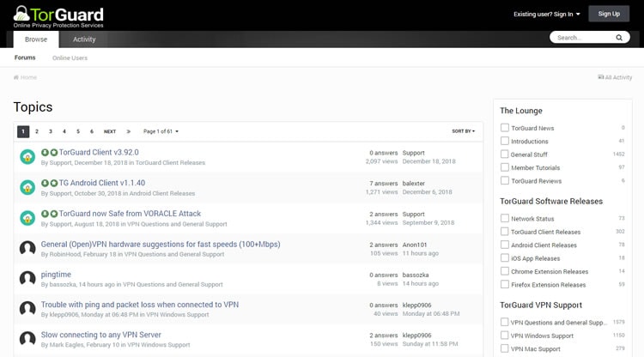
Task: Click the Home icon in breadcrumb
Action: [16, 77]
